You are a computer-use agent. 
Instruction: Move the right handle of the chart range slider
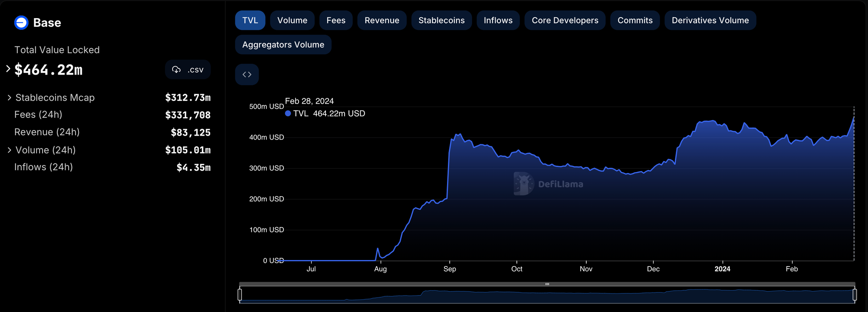pyautogui.click(x=855, y=295)
